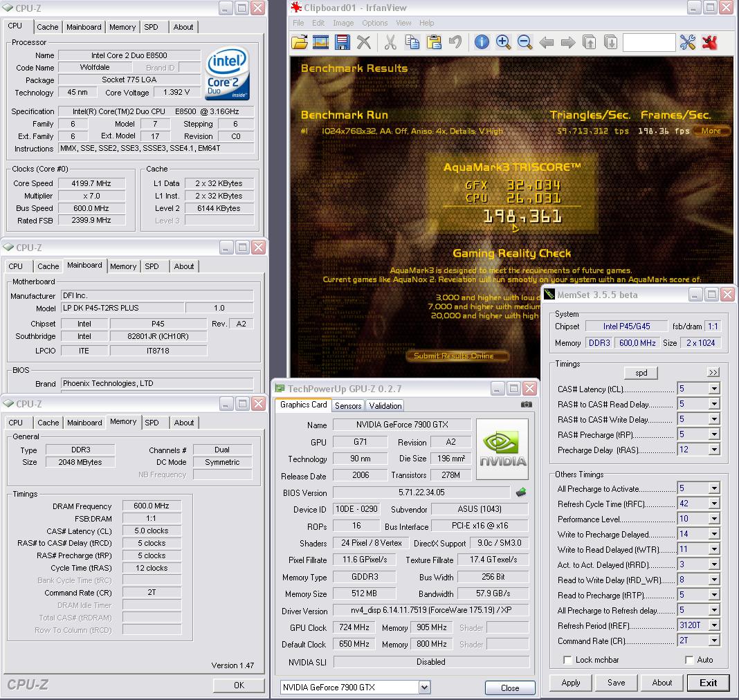Click the IrfanView page number input field
The image size is (739, 700).
point(649,42)
